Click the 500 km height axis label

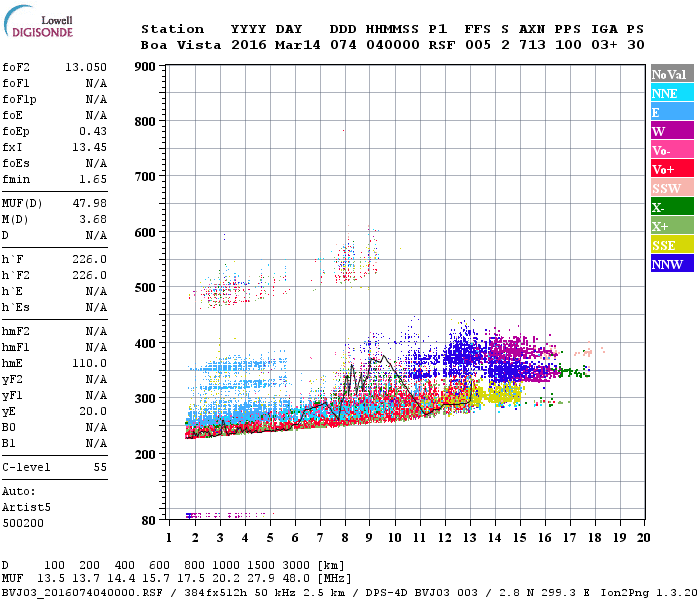(x=145, y=287)
